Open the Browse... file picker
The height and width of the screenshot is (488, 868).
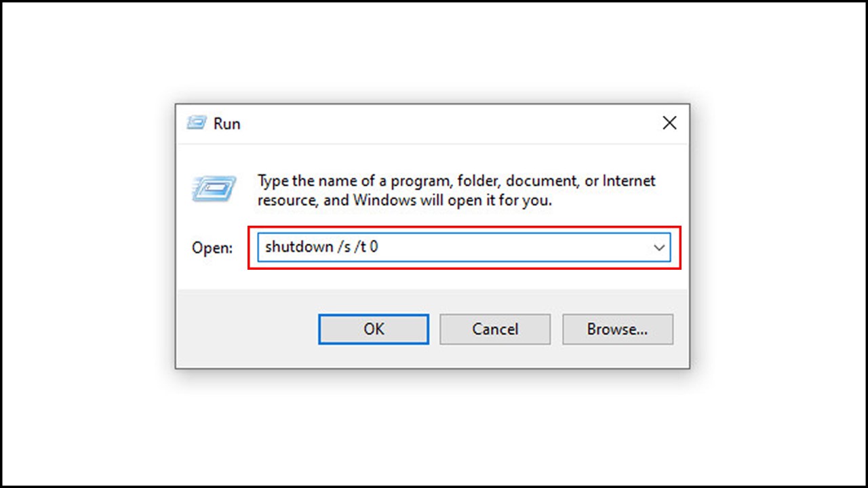(x=618, y=329)
